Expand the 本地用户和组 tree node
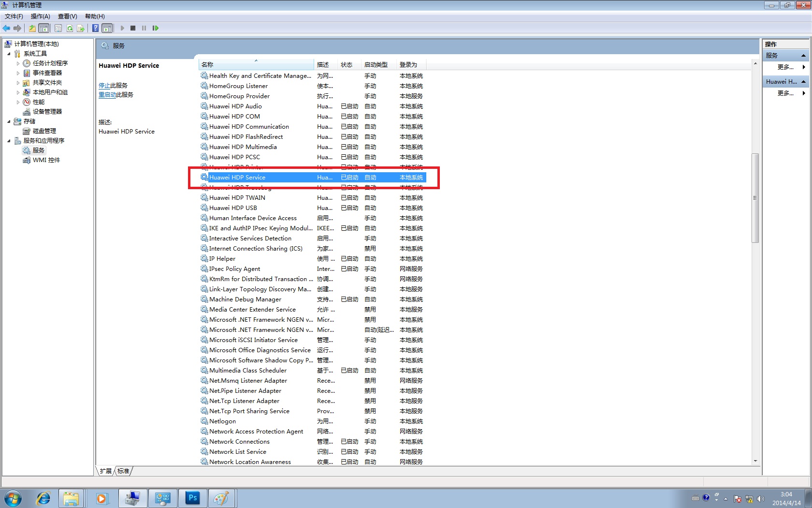The width and height of the screenshot is (812, 508). pyautogui.click(x=18, y=92)
